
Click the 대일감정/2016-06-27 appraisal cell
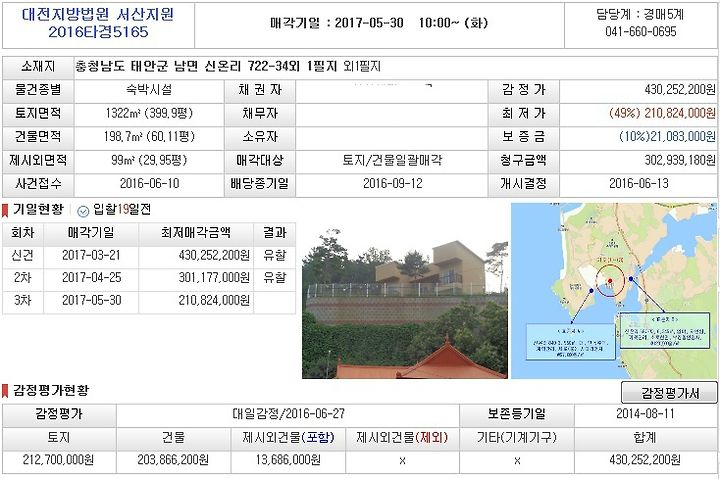pyautogui.click(x=288, y=414)
